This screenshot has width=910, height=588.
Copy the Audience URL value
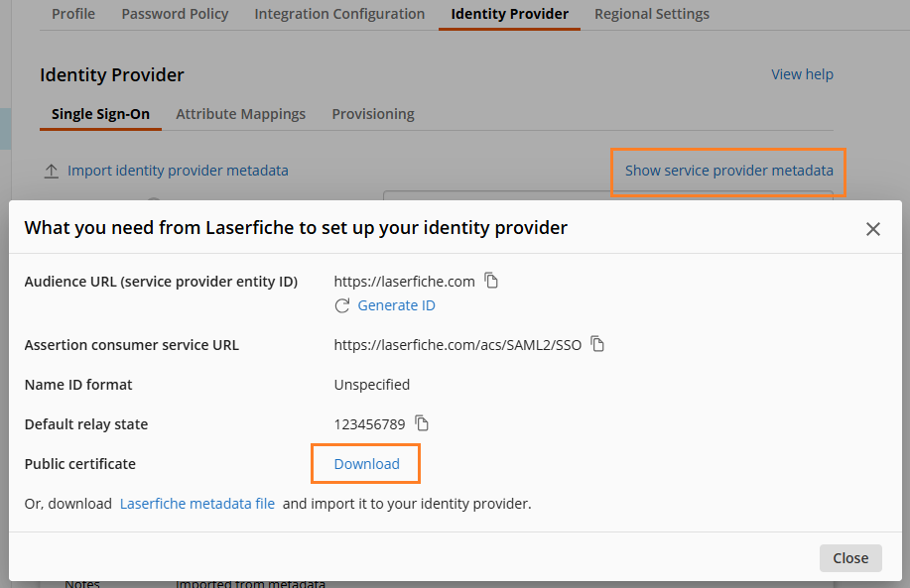[x=491, y=281]
